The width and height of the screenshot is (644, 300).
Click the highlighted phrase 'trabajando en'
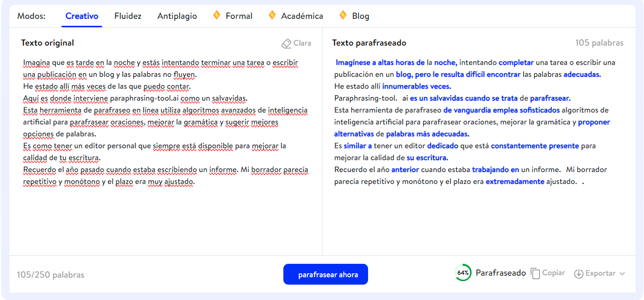tap(495, 170)
